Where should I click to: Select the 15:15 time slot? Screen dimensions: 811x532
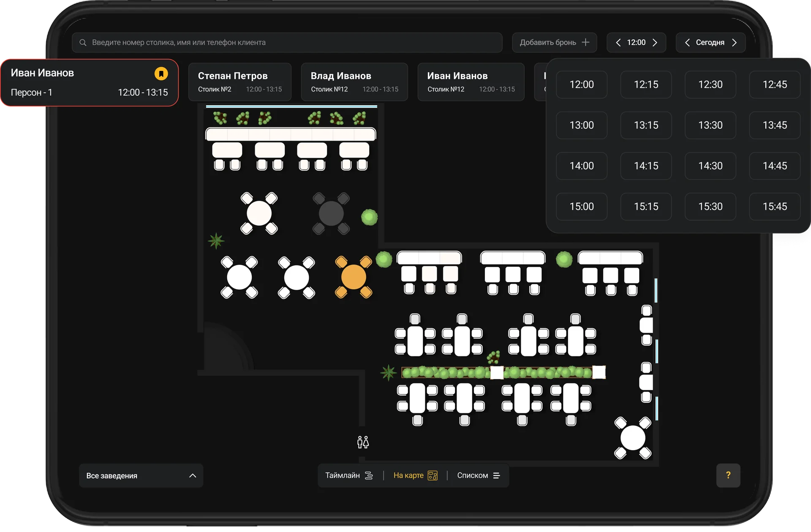click(x=646, y=206)
